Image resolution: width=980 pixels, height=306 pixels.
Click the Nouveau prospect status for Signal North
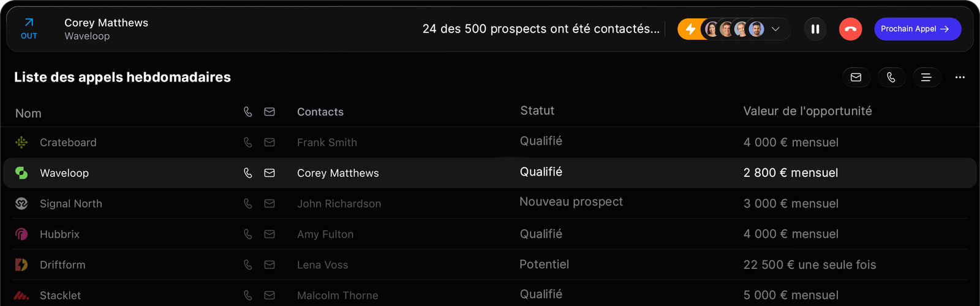click(x=571, y=202)
